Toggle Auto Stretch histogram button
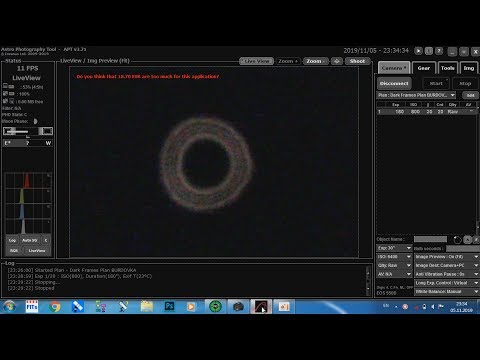 (x=30, y=240)
